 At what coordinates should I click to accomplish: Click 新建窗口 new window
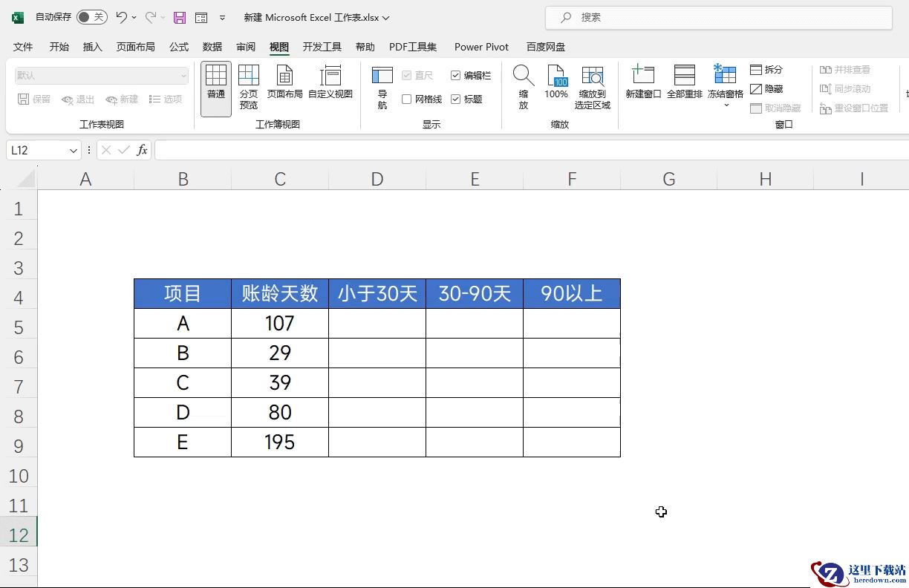[x=643, y=82]
